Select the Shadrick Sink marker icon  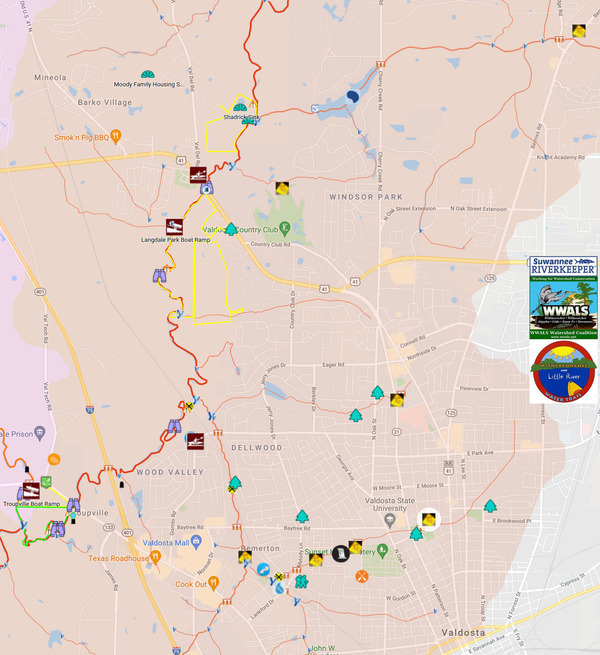coord(240,108)
